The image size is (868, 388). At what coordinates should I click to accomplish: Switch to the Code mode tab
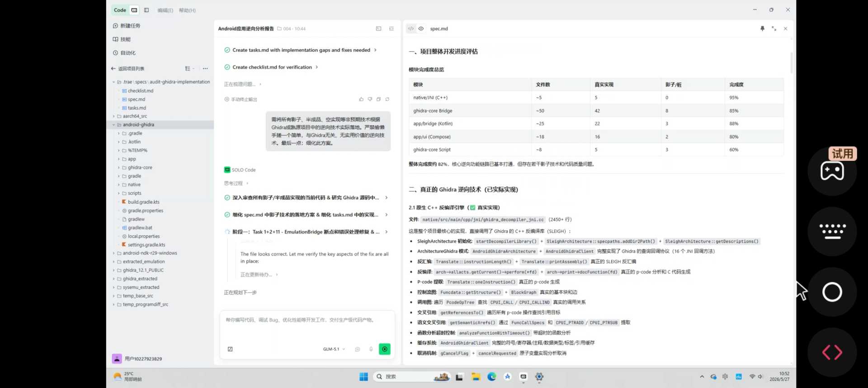click(x=120, y=10)
